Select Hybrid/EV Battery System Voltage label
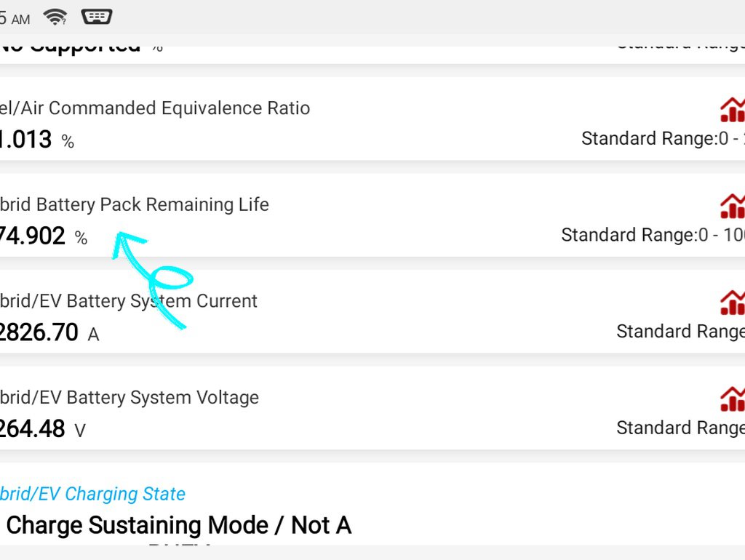The height and width of the screenshot is (560, 745). [130, 398]
